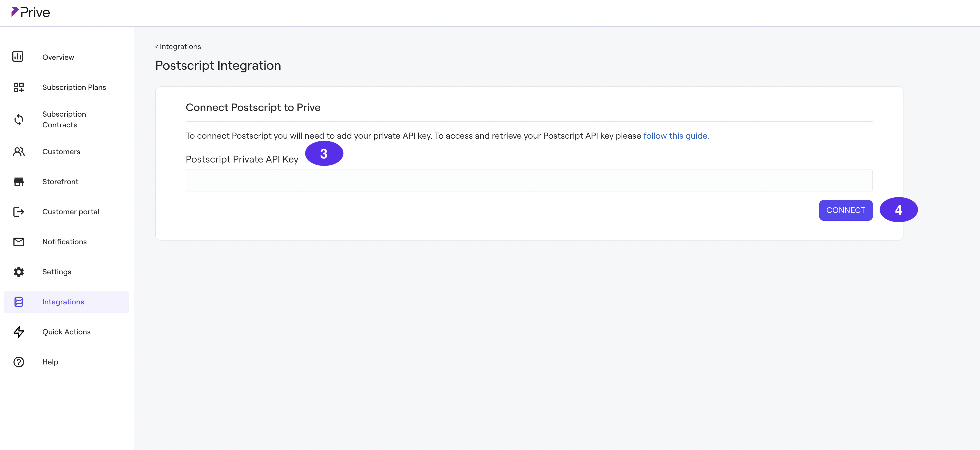Click the Subscription Plans grid icon

[19, 87]
